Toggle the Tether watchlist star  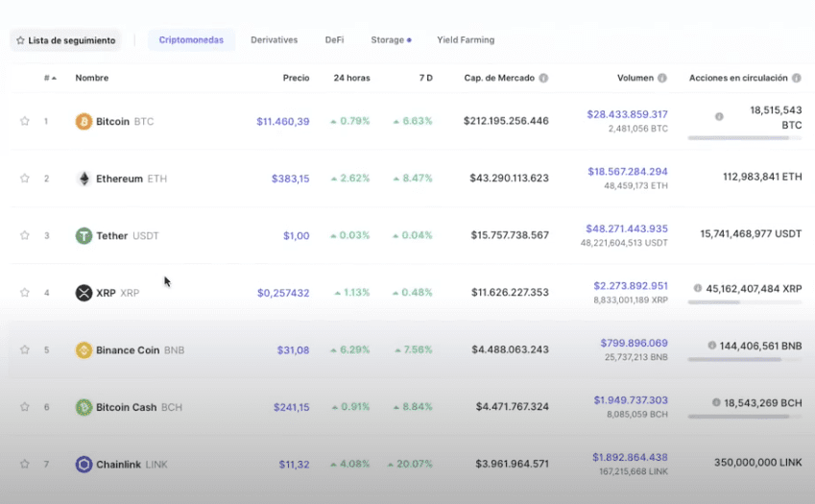coord(24,235)
